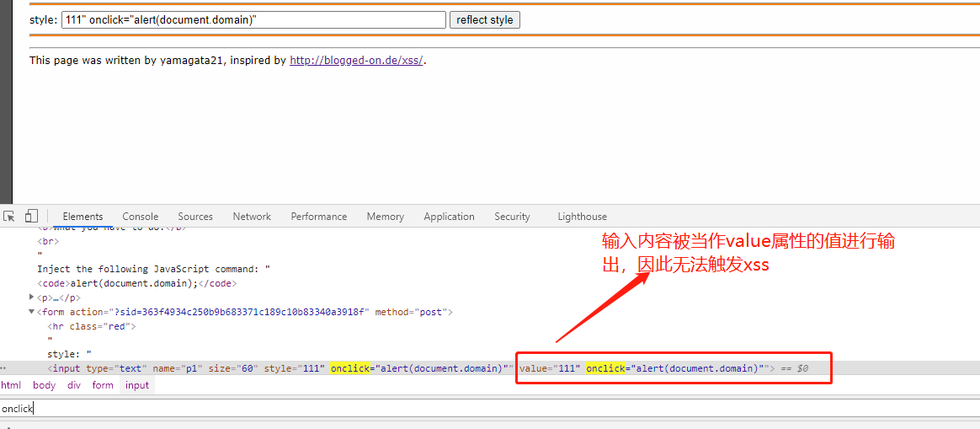Viewport: 980px width, 429px height.
Task: Toggle the device toolbar icon
Action: click(31, 217)
